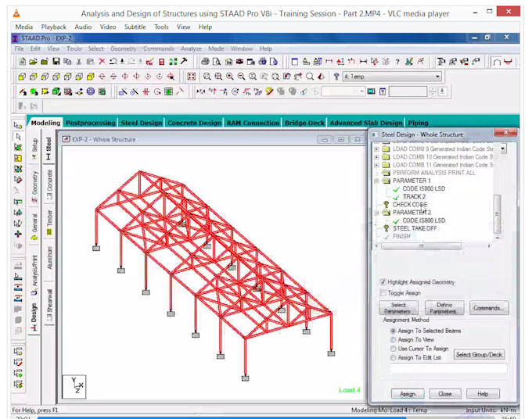Click the Undo arrow icon
Viewport: 532px width, 419px height.
(x=113, y=62)
